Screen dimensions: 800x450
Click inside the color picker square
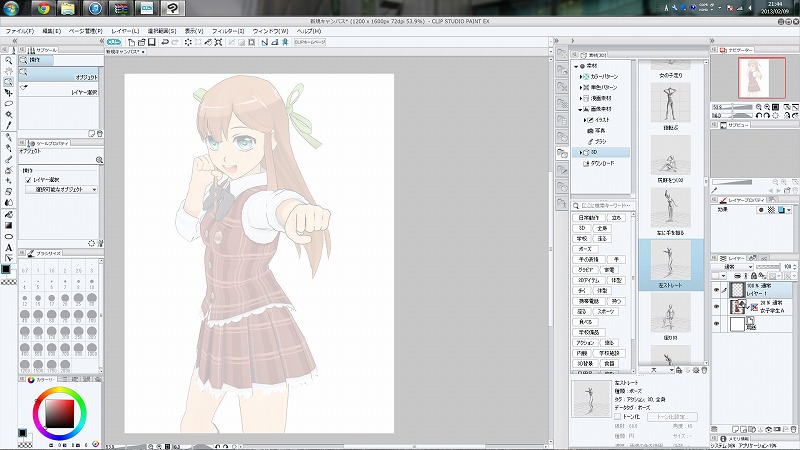59,412
